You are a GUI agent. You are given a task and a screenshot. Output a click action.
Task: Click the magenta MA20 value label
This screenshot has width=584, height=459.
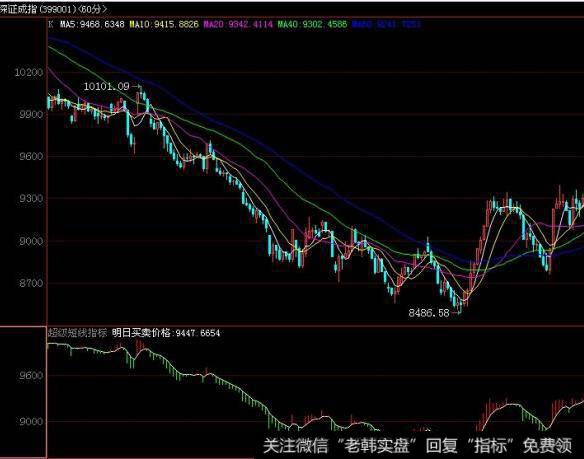tap(238, 25)
